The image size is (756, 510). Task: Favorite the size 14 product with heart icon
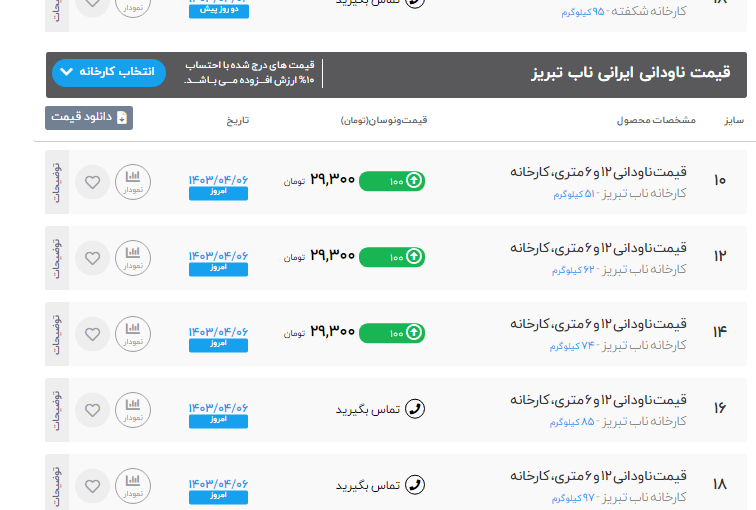[92, 333]
